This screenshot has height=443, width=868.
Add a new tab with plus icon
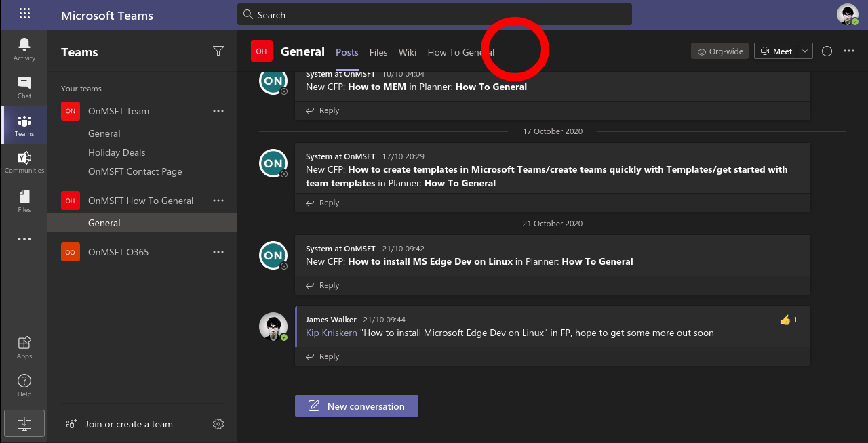511,51
